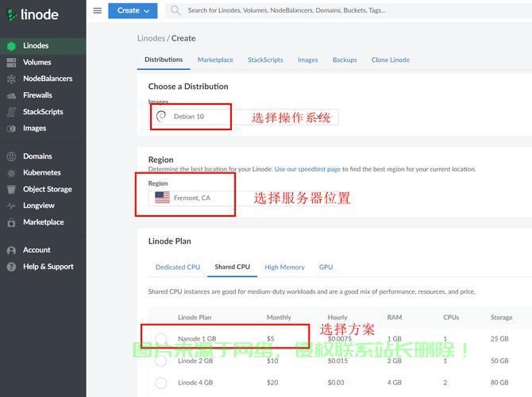The image size is (532, 397).
Task: Click the Account person icon
Action: point(11,250)
